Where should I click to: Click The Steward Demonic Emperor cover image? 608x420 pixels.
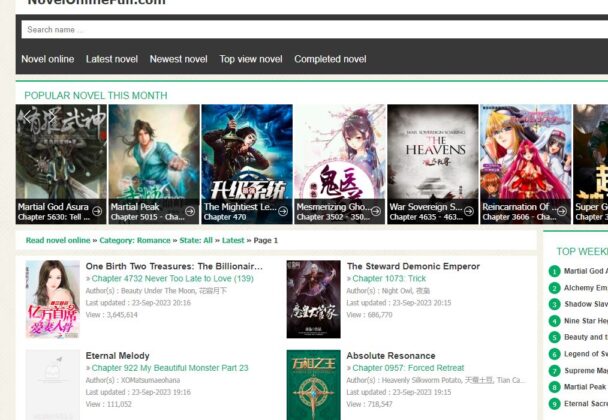313,299
